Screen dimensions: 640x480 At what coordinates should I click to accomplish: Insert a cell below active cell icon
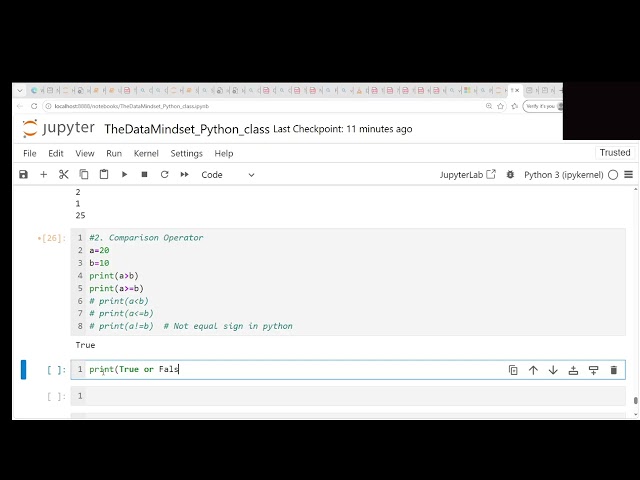tap(593, 370)
